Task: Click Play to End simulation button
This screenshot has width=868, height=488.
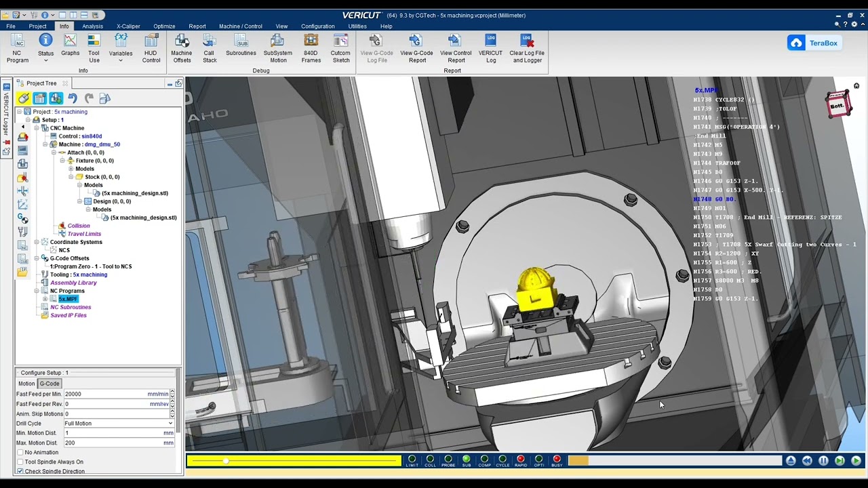Action: click(x=856, y=461)
